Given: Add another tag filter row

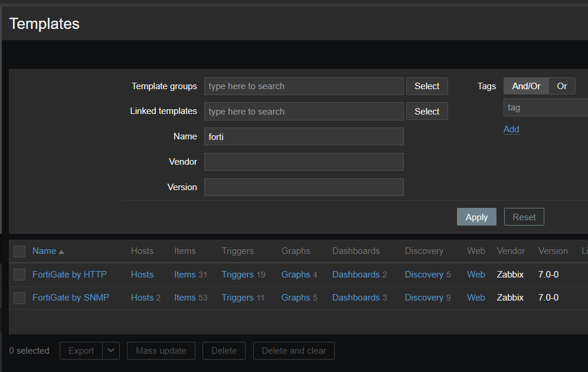Looking at the screenshot, I should [x=511, y=129].
